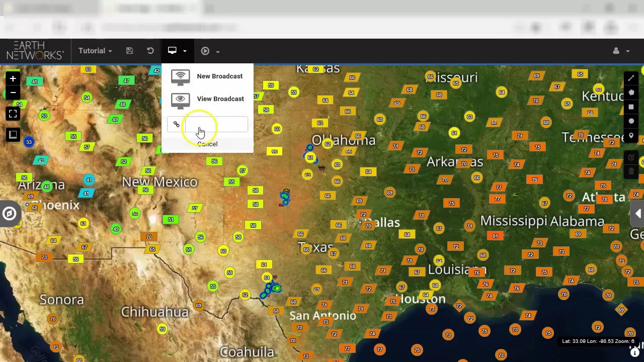
Task: Click the green 51 temperature marker
Action: pos(171,220)
